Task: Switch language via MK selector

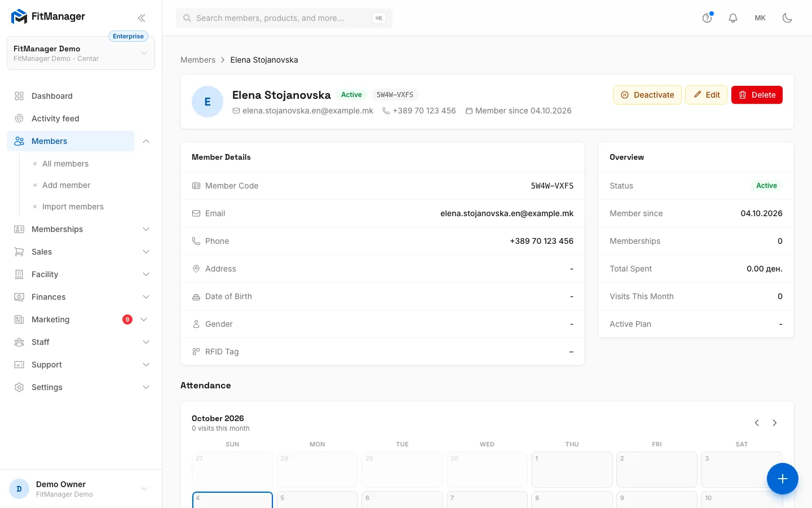Action: pos(760,18)
